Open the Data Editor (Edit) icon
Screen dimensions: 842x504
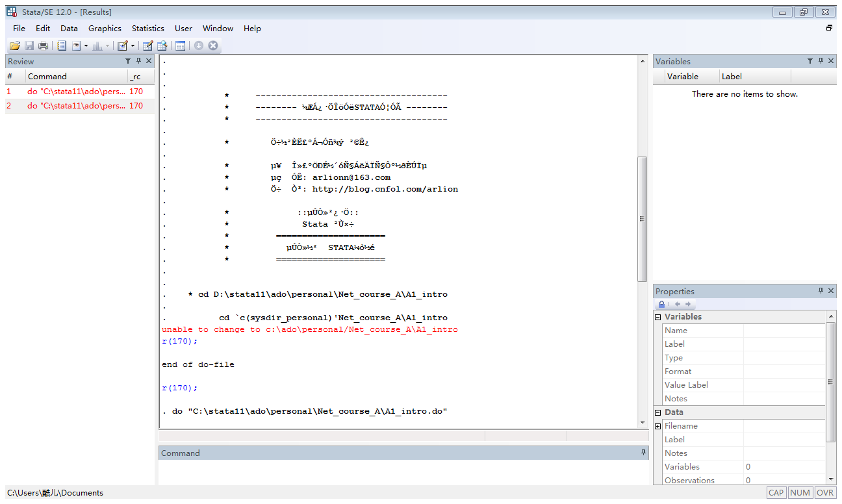coord(147,45)
